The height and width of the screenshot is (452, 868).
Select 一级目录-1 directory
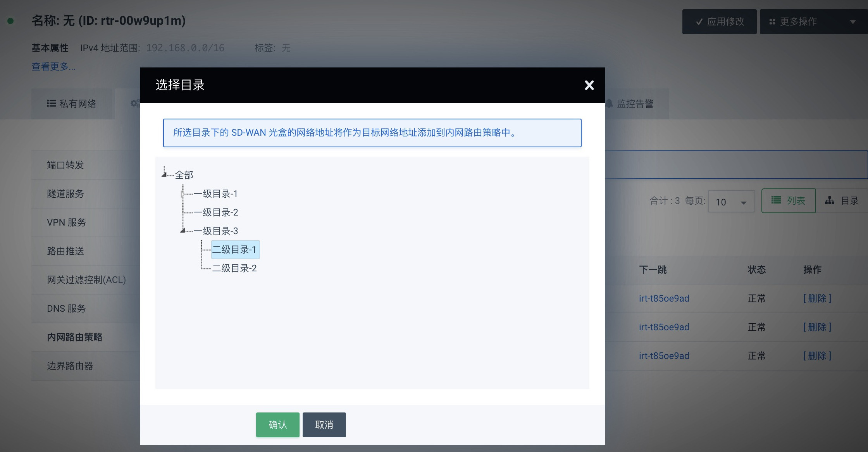click(215, 194)
